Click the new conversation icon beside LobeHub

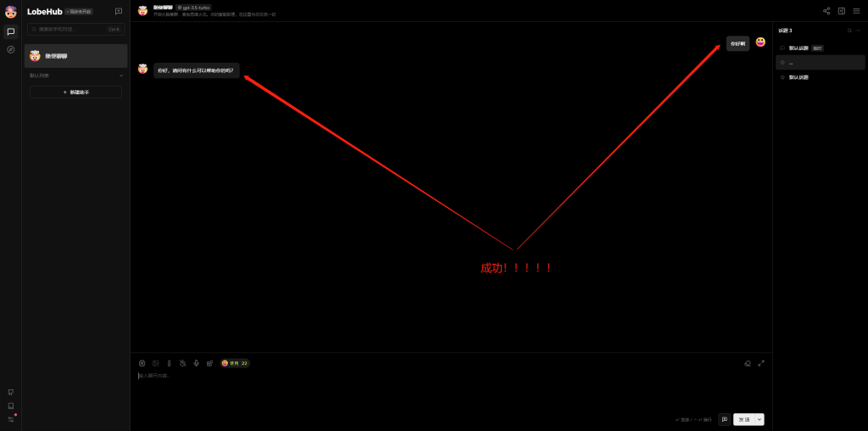(119, 11)
